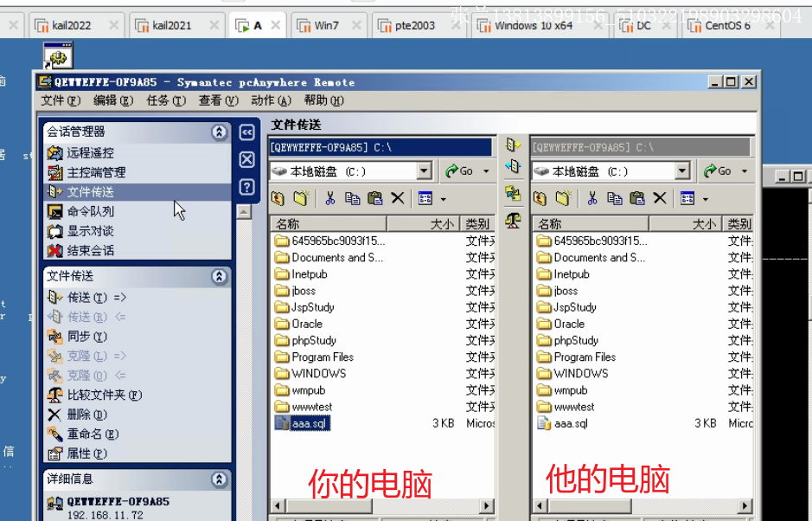Open the 帮助(H) menu
Viewport: 812px width, 521px height.
(323, 100)
